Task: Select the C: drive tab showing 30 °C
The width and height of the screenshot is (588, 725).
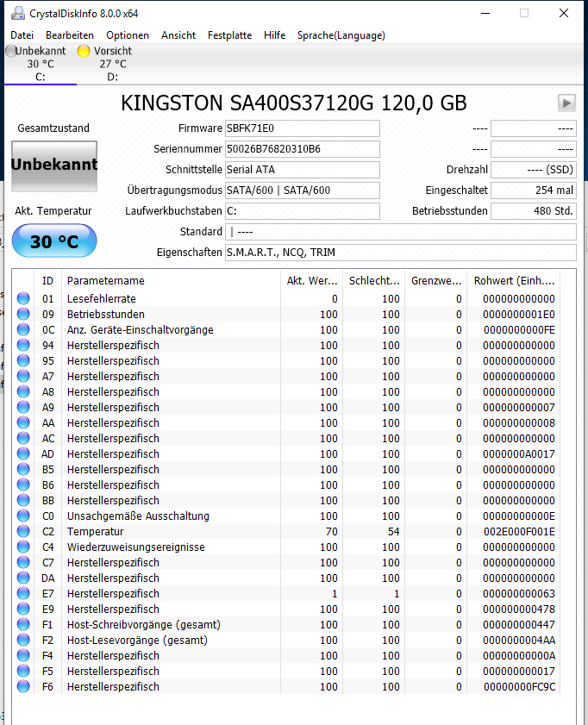Action: pyautogui.click(x=41, y=64)
